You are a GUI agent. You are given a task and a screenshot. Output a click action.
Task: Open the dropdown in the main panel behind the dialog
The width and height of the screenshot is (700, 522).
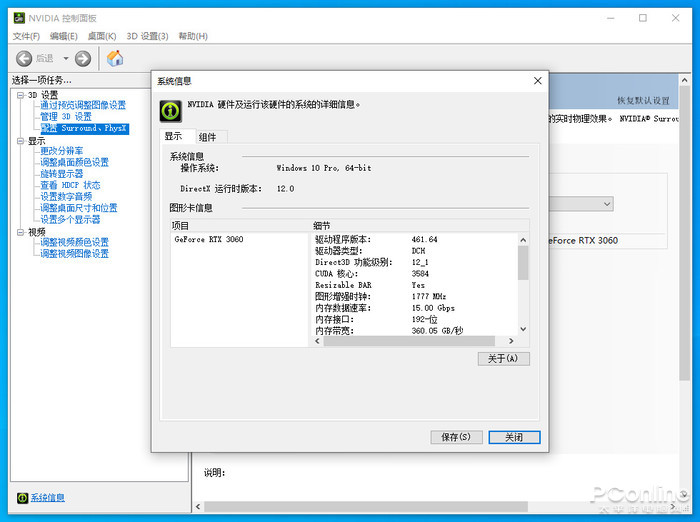(x=581, y=204)
